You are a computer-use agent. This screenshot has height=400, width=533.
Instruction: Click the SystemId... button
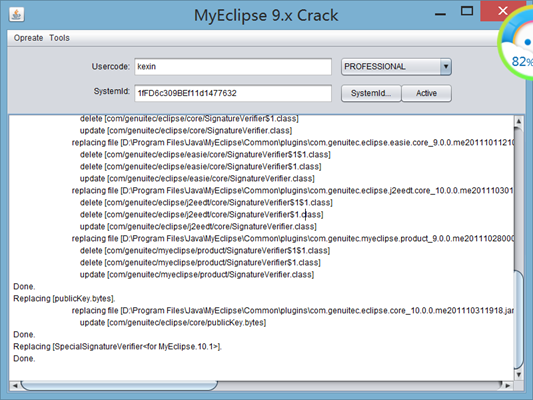click(x=371, y=93)
